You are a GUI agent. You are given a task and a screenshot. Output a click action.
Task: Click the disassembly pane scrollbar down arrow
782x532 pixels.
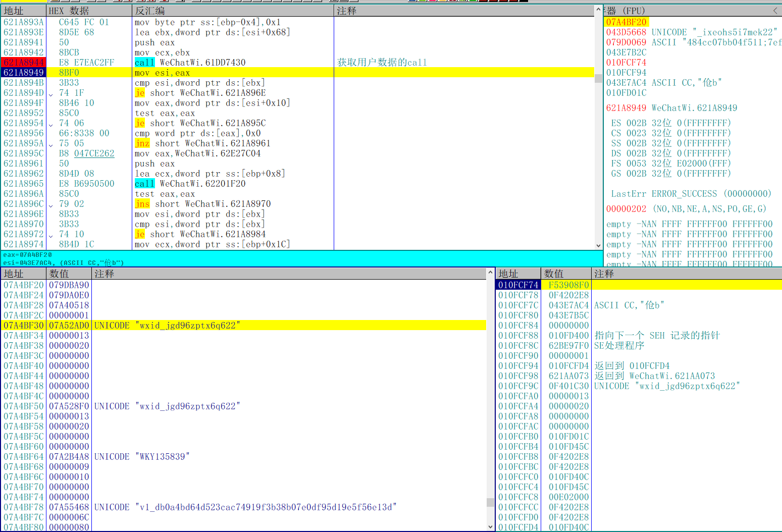[599, 245]
